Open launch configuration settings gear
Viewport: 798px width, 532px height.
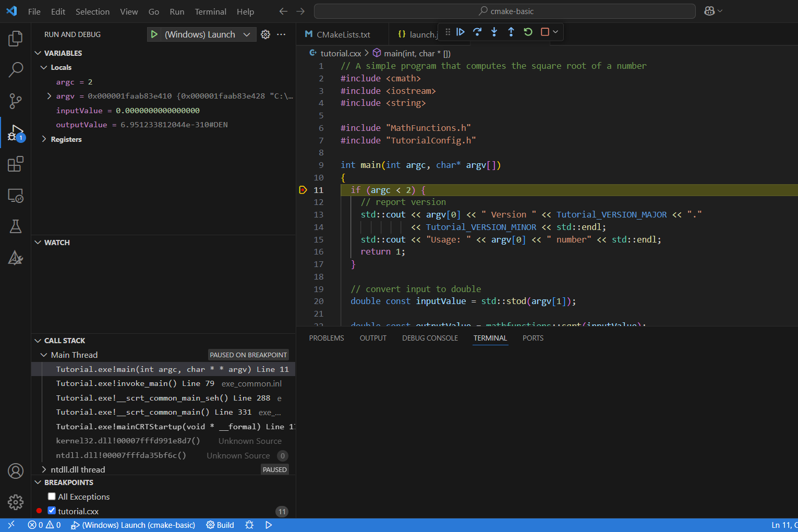click(265, 34)
